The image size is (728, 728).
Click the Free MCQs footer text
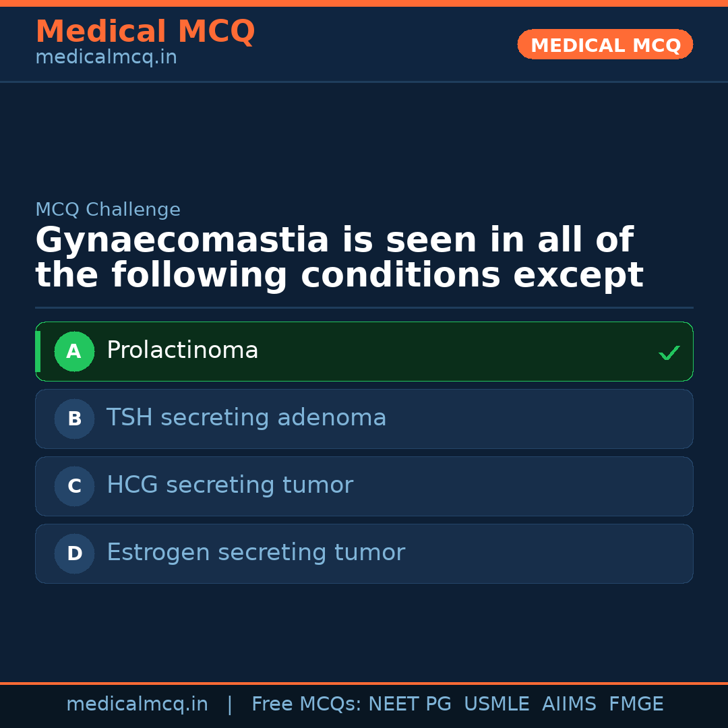[305, 704]
